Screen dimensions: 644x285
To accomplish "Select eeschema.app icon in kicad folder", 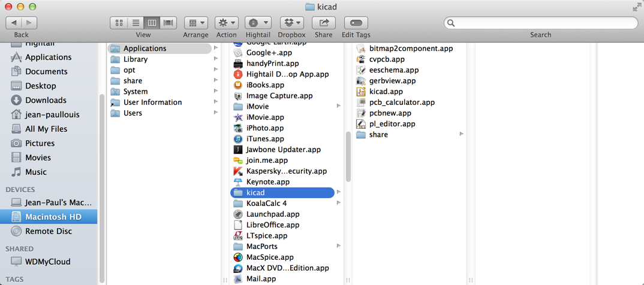I will [x=361, y=70].
